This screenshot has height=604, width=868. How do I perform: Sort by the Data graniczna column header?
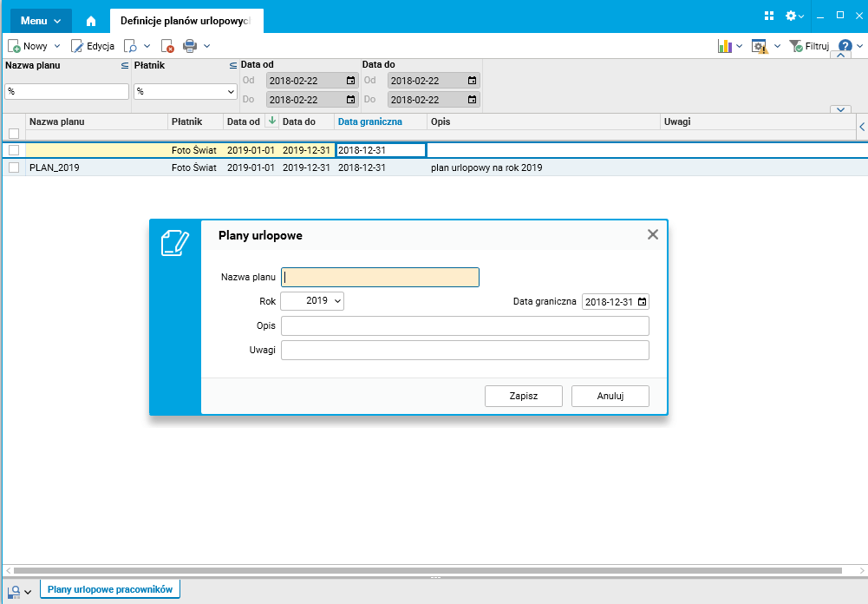(370, 121)
